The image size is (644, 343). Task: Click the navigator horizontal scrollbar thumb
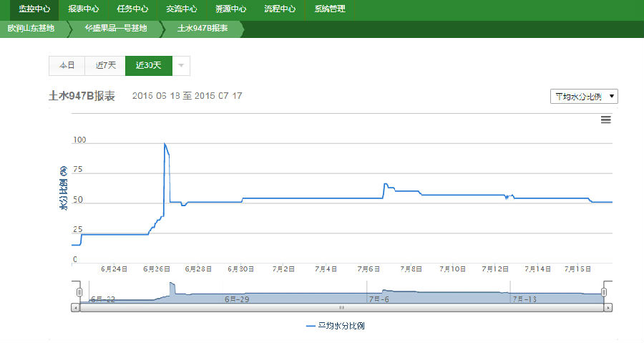coord(341,307)
